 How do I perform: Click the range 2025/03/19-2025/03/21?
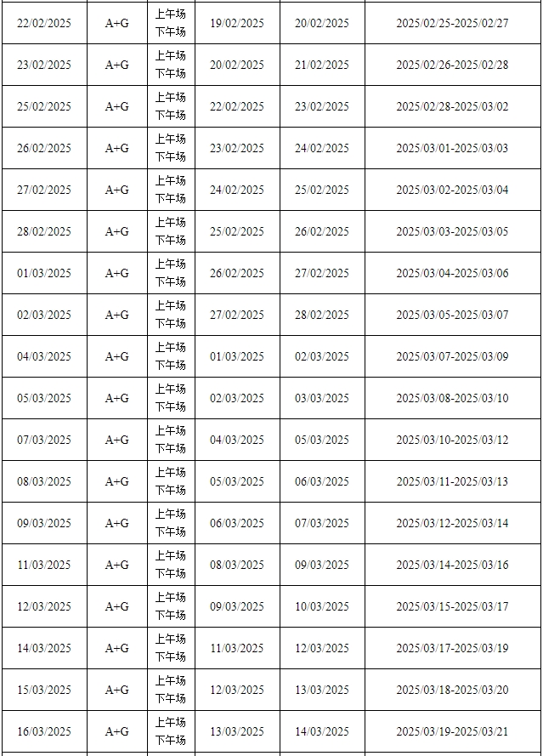452,731
